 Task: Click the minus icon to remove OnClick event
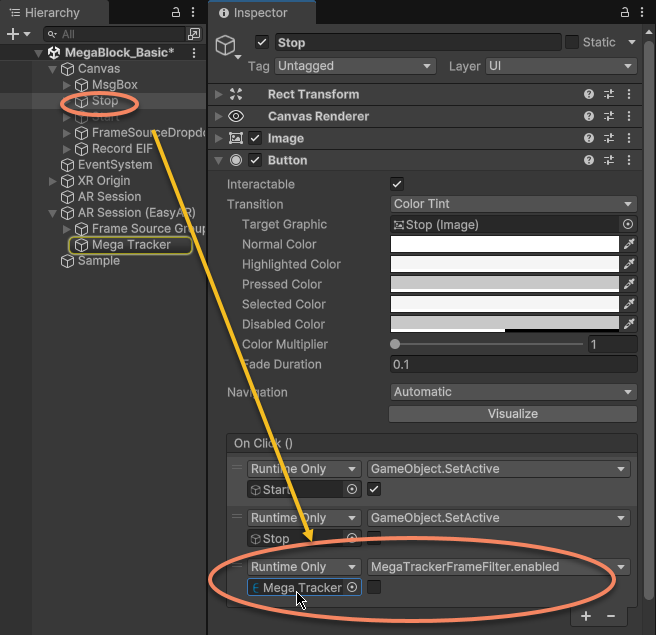click(x=610, y=616)
